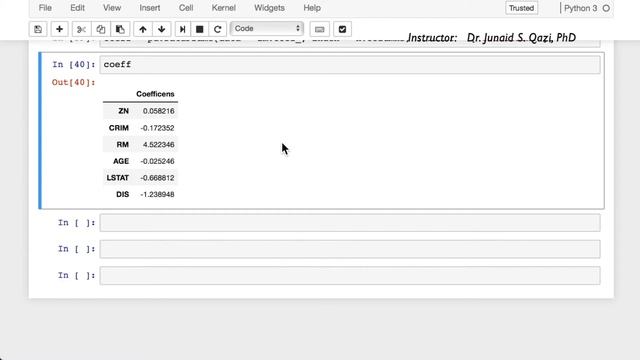Copy selected cells icon
The height and width of the screenshot is (360, 640).
tap(101, 29)
